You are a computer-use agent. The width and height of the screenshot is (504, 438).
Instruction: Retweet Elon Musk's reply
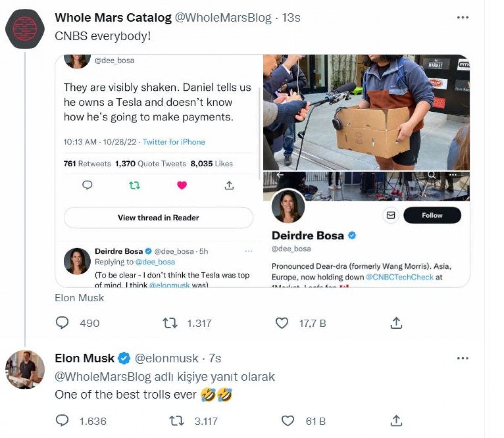pyautogui.click(x=176, y=421)
